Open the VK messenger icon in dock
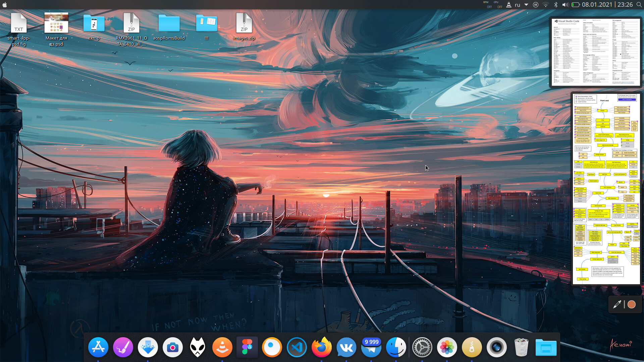This screenshot has width=644, height=362. click(346, 347)
